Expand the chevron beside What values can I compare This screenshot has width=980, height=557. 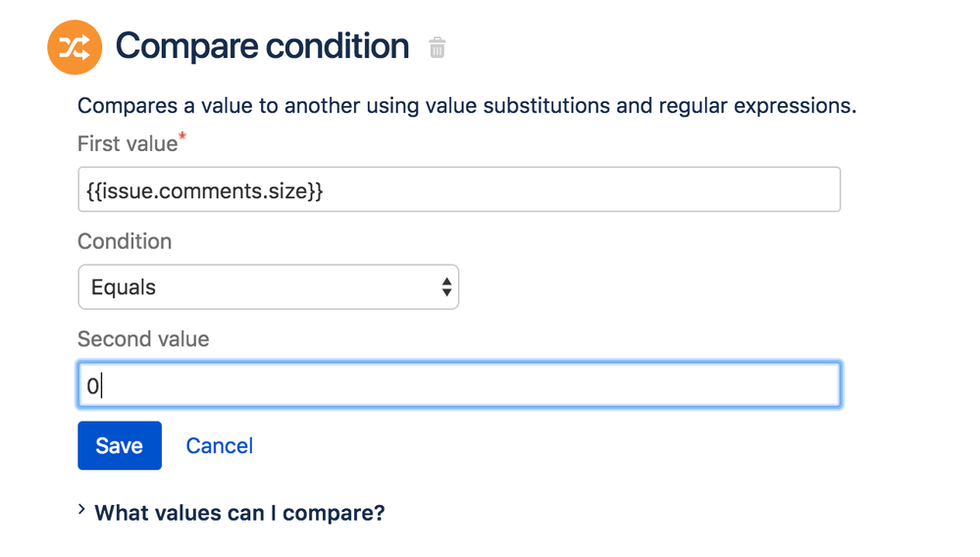[81, 510]
